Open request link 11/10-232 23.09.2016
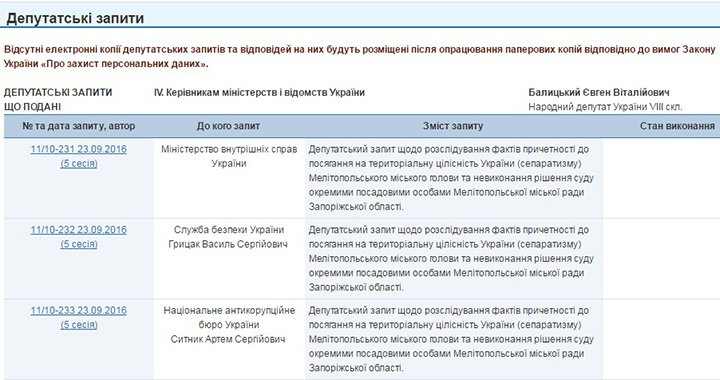Screen dimensions: 720x380 [79, 230]
